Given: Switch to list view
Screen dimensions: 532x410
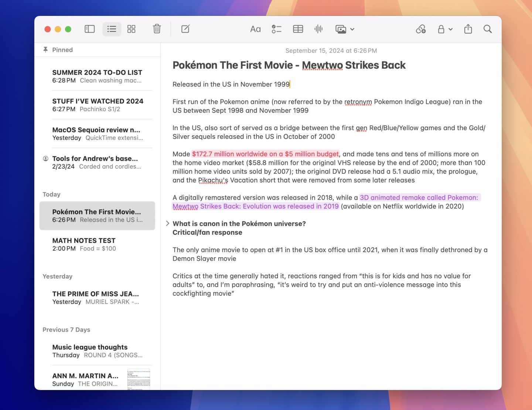Looking at the screenshot, I should pos(112,29).
